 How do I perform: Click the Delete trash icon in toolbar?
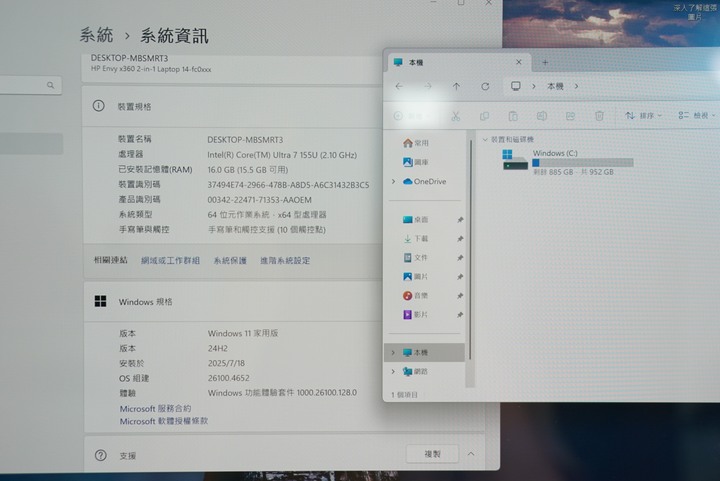coord(599,116)
